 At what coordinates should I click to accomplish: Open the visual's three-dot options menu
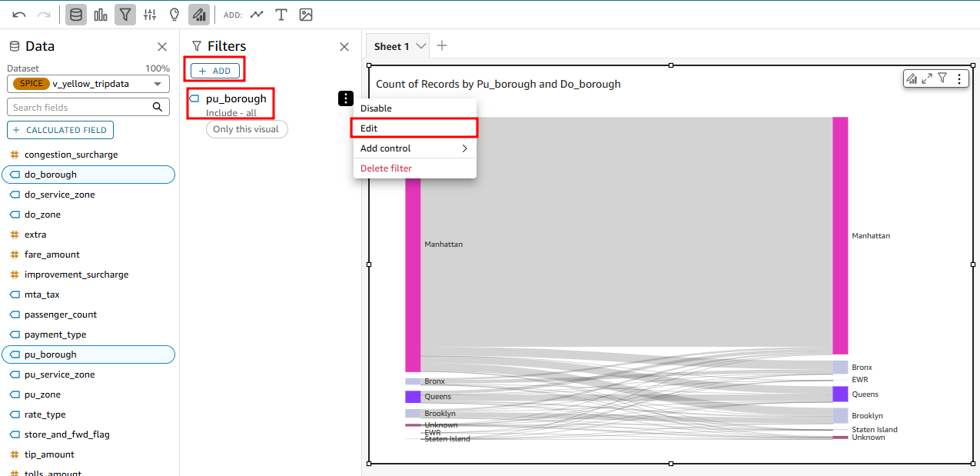click(958, 78)
